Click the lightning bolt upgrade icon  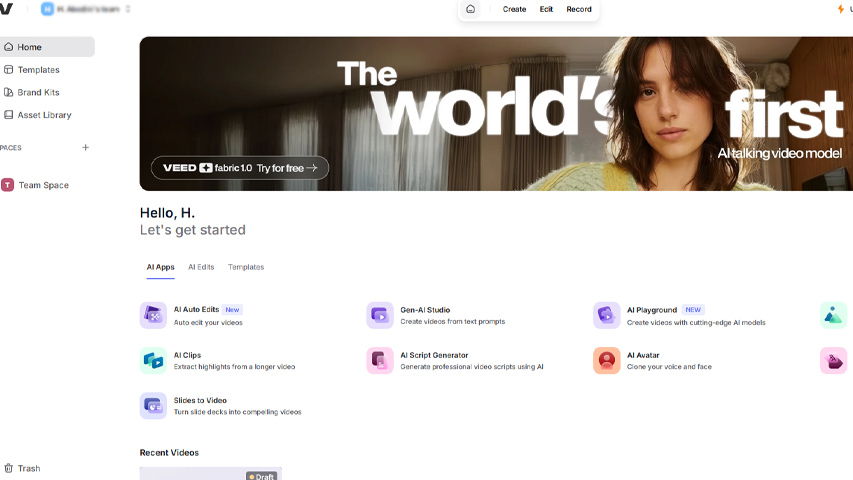(x=840, y=9)
